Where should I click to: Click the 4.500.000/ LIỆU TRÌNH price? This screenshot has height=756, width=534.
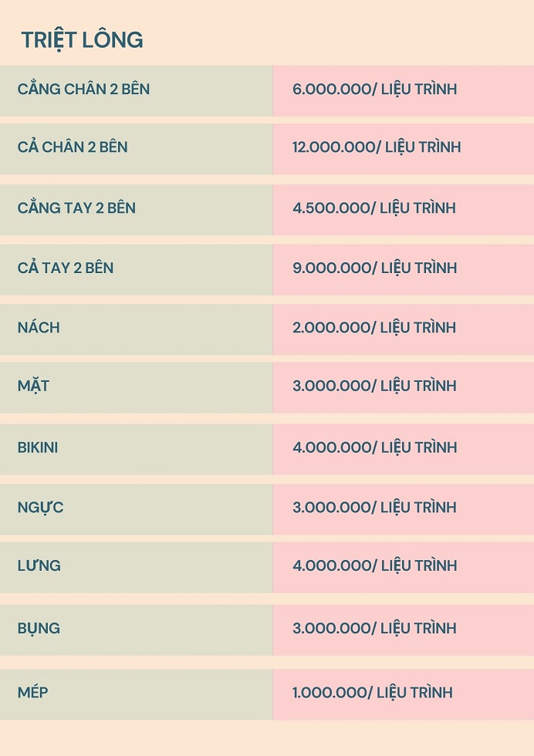point(374,208)
